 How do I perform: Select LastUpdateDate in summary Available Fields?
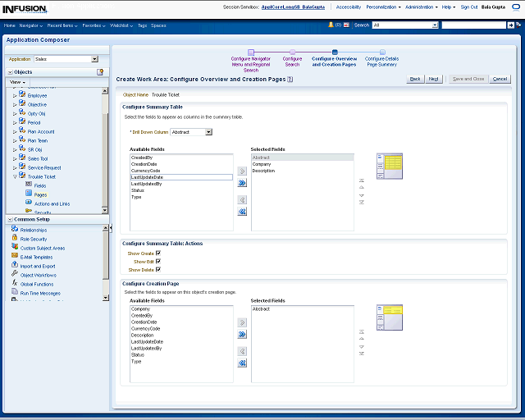pos(148,177)
